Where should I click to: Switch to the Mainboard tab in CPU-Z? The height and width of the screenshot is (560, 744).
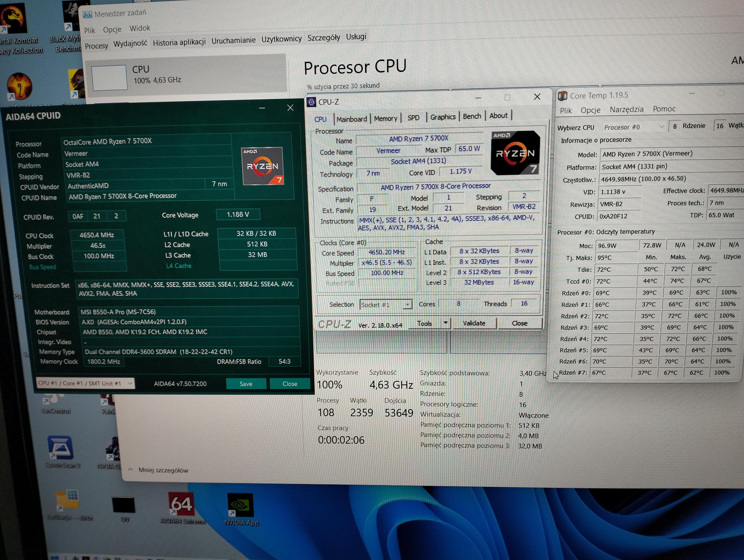tap(351, 119)
